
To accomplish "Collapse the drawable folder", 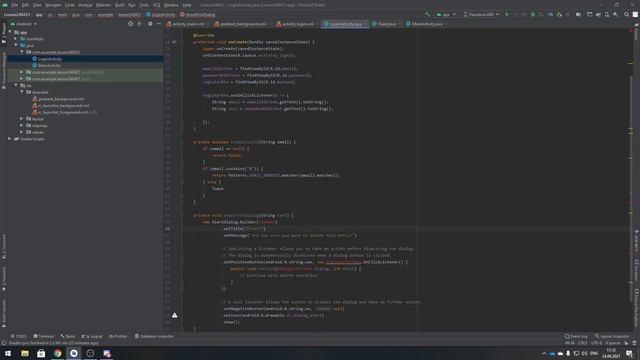I will tap(22, 92).
